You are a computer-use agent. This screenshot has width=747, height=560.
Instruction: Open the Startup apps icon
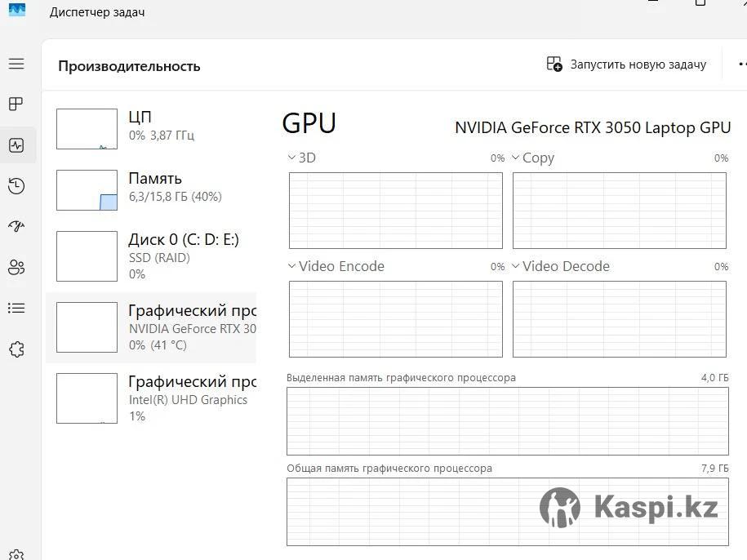pos(16,226)
